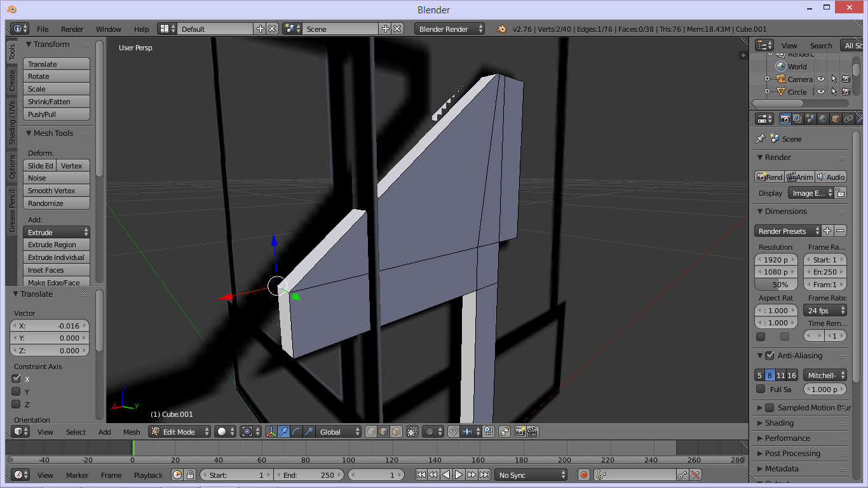Uncheck the X constraint axis checkbox
This screenshot has height=488, width=868.
tap(17, 379)
